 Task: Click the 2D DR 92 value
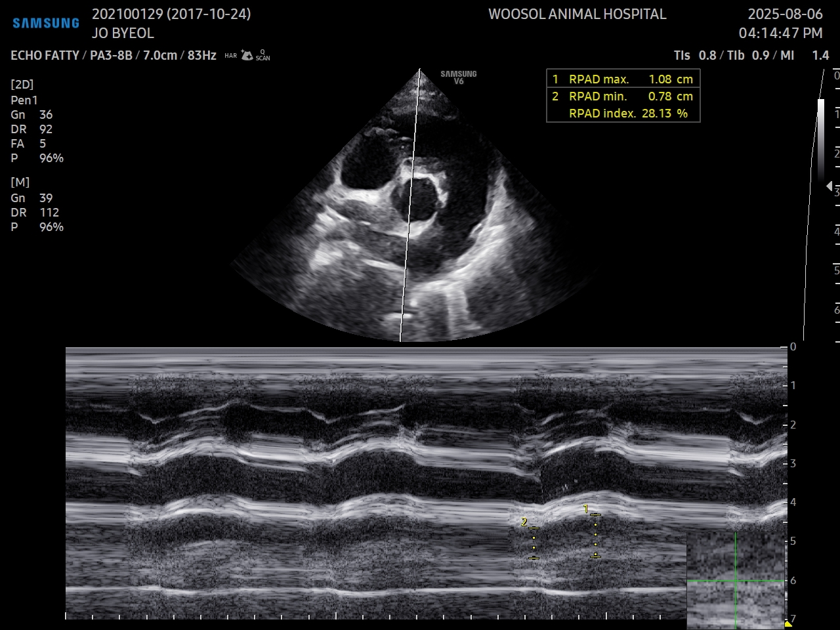tap(31, 129)
